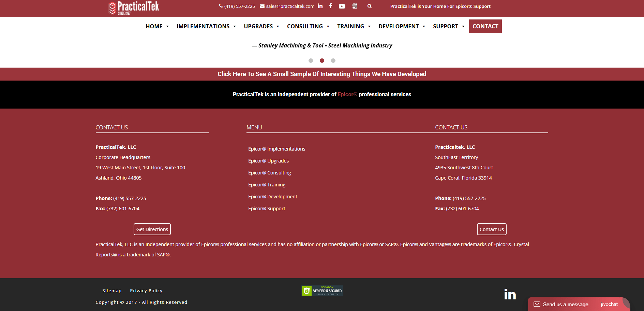This screenshot has width=644, height=311.
Task: Select the third testimonial slider dot
Action: coord(333,60)
